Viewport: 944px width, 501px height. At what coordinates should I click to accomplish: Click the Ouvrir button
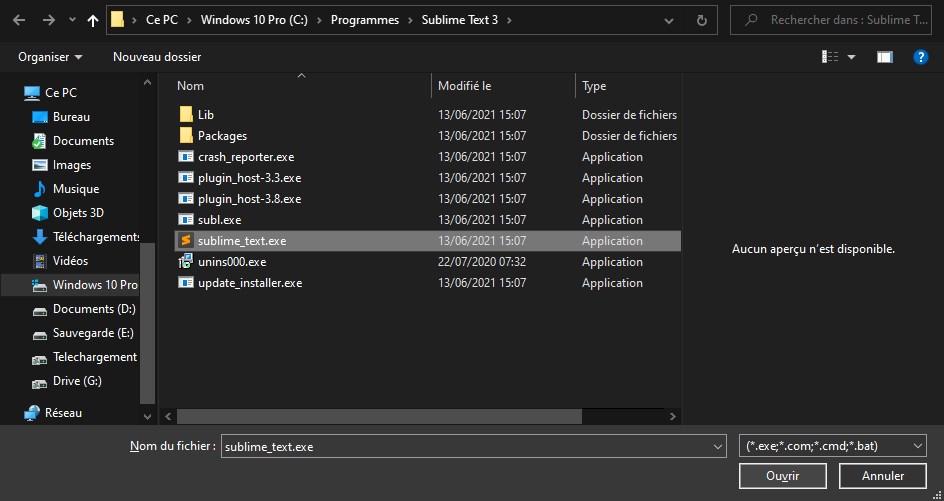[783, 476]
